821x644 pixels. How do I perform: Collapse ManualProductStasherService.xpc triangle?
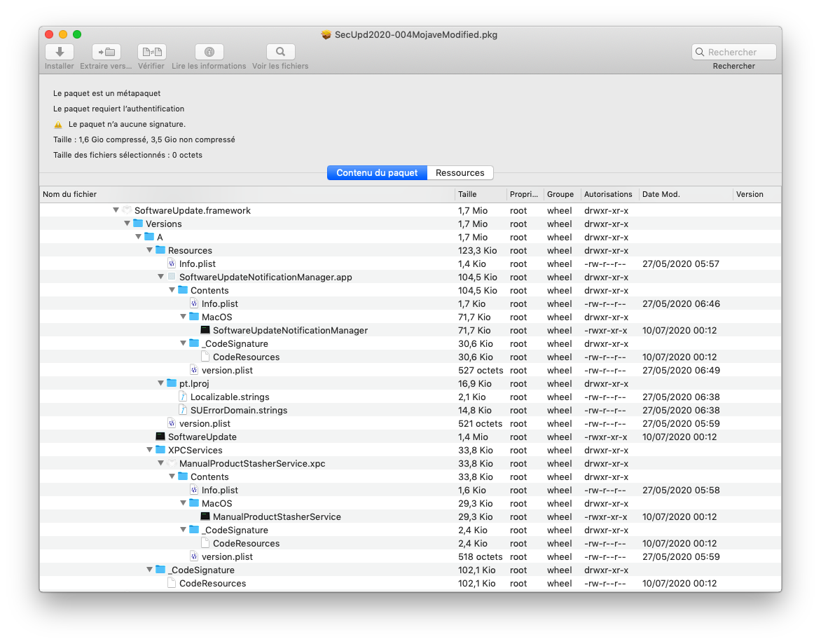pyautogui.click(x=160, y=463)
